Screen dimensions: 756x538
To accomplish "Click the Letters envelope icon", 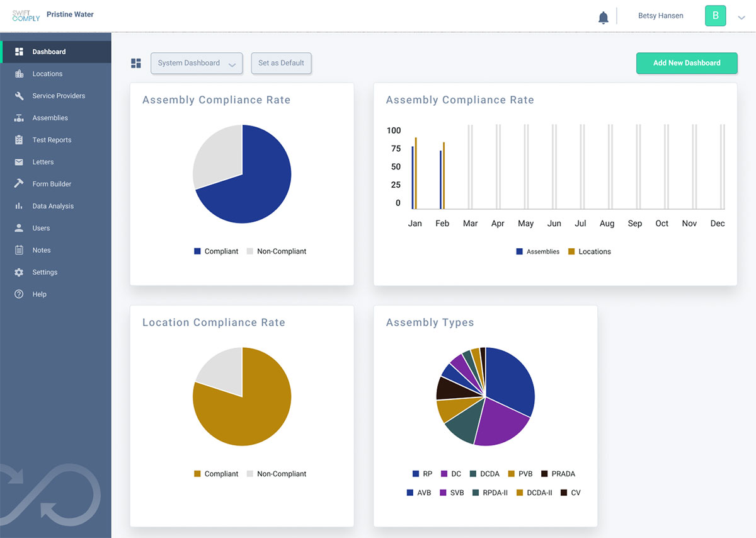I will coord(19,162).
